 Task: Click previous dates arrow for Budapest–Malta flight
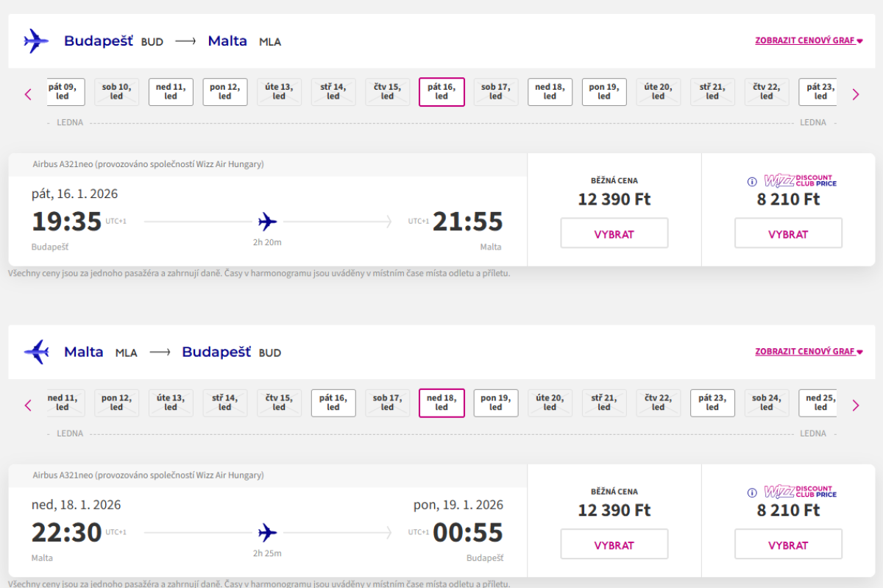pos(29,94)
